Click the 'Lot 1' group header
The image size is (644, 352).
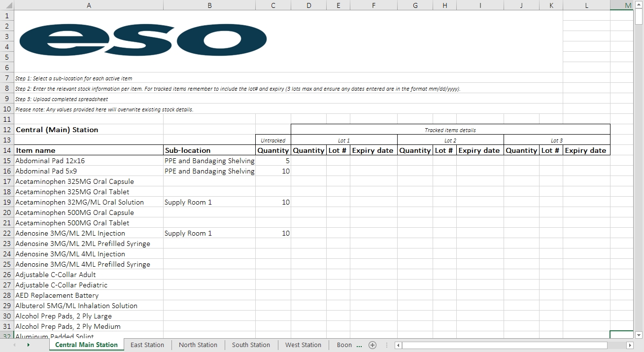coord(344,140)
